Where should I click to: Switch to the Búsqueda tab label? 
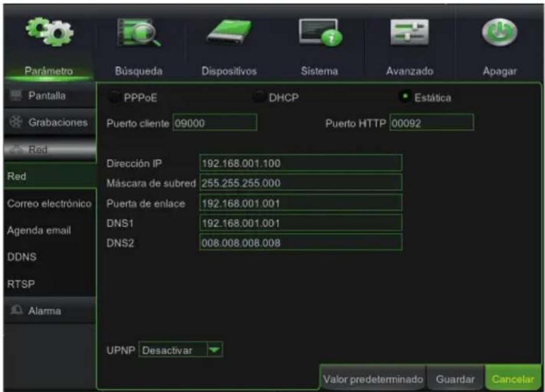(x=139, y=71)
